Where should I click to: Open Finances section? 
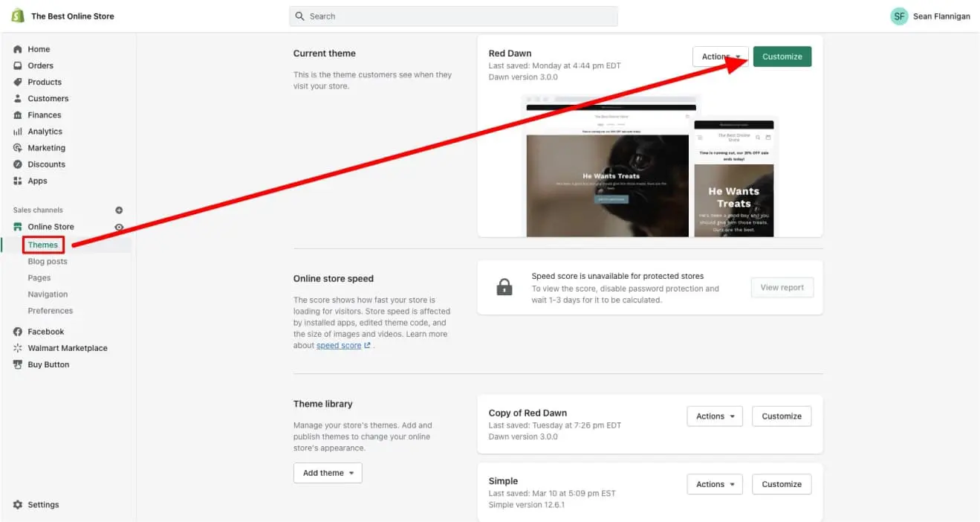(45, 115)
